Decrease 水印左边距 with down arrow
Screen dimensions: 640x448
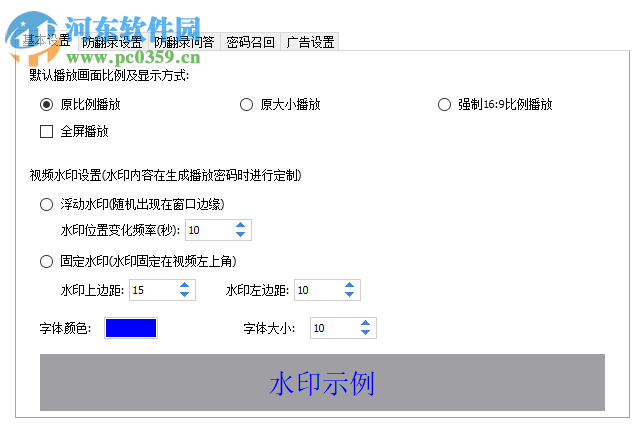point(349,294)
